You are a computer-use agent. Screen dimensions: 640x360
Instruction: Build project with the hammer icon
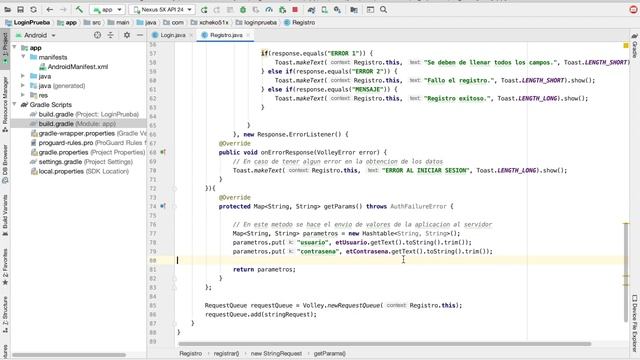(79, 9)
